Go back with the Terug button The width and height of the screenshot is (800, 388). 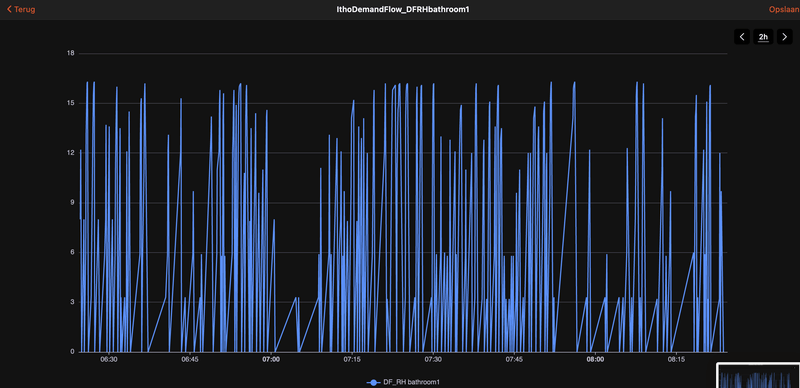tap(21, 9)
